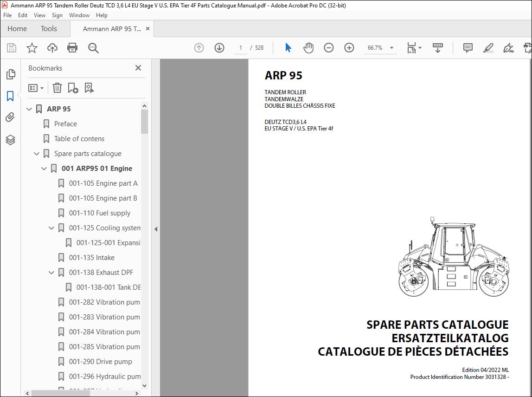Screen dimensions: 532x397
Task: Add a sticky note comment
Action: point(468,48)
